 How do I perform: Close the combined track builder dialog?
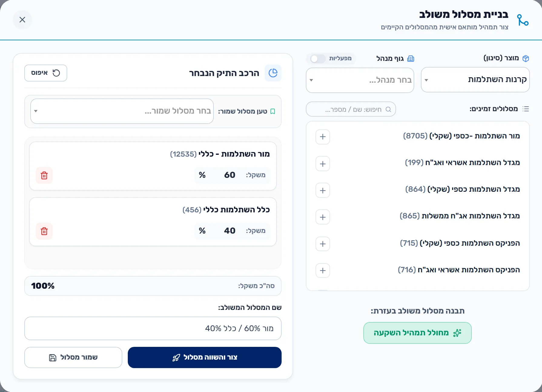point(22,20)
